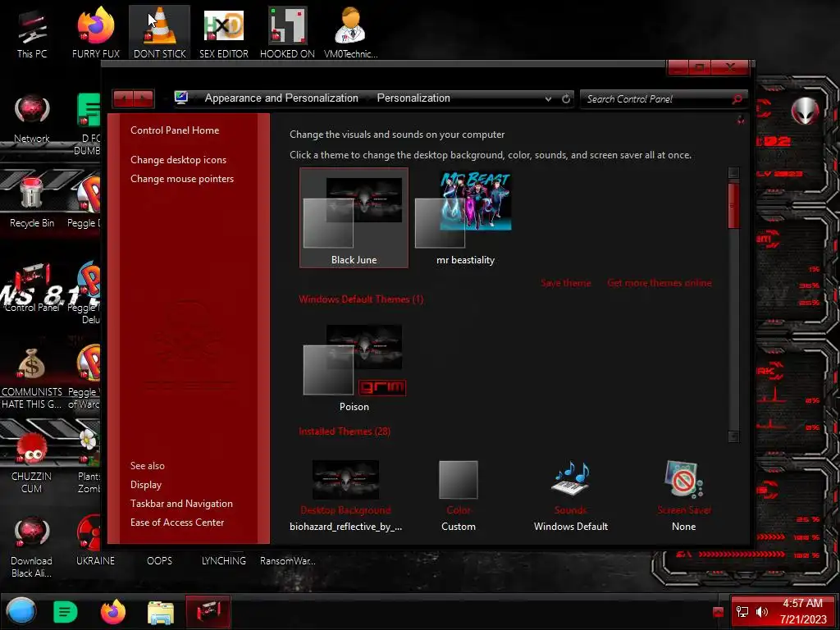Screen dimensions: 840x630
Task: Click the red tray notification icon
Action: [718, 612]
